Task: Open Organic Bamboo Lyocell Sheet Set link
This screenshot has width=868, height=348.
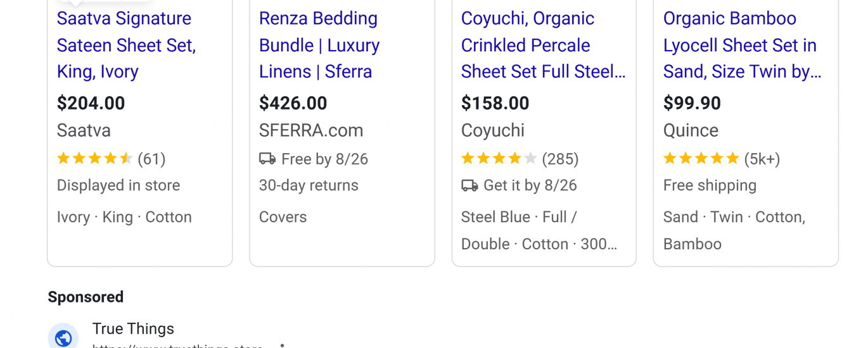Action: pos(741,45)
